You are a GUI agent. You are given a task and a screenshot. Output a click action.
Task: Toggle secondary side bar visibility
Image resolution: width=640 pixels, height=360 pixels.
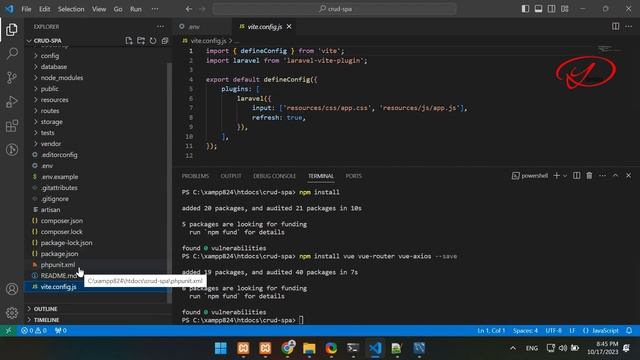pyautogui.click(x=551, y=9)
